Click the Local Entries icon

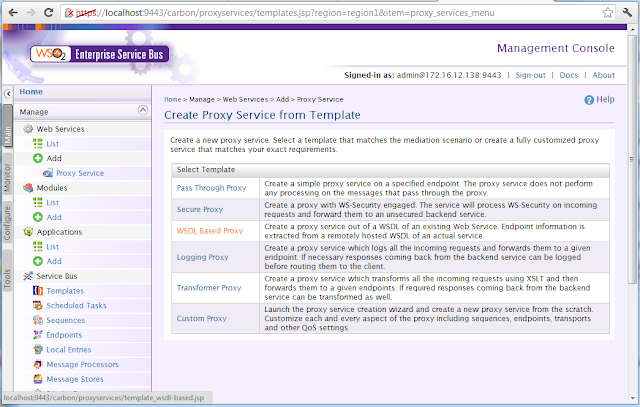click(38, 349)
